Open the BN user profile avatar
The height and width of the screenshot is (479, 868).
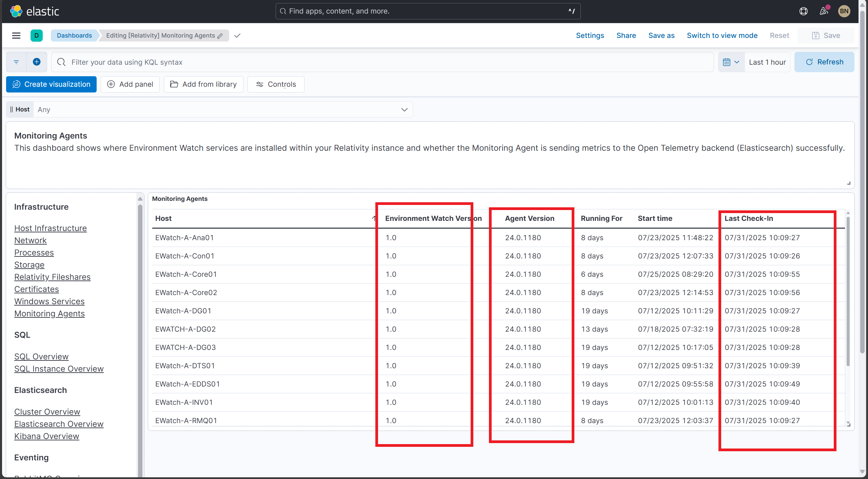[x=844, y=11]
